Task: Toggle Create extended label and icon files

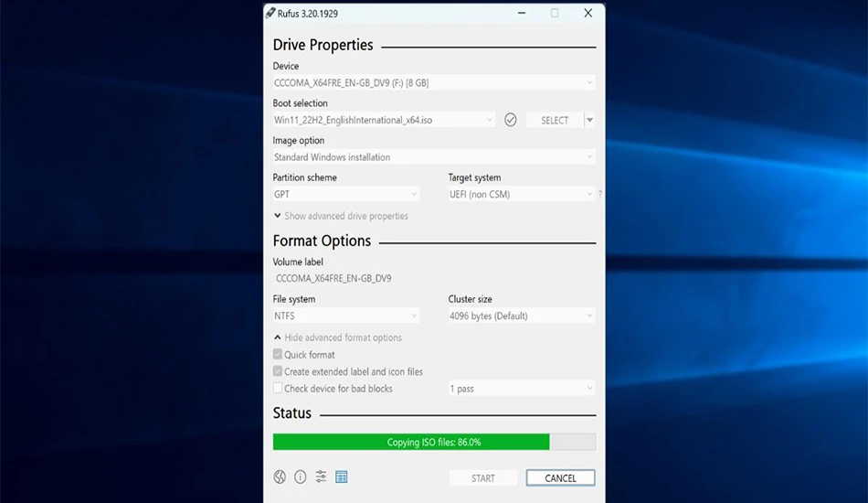Action: (278, 371)
